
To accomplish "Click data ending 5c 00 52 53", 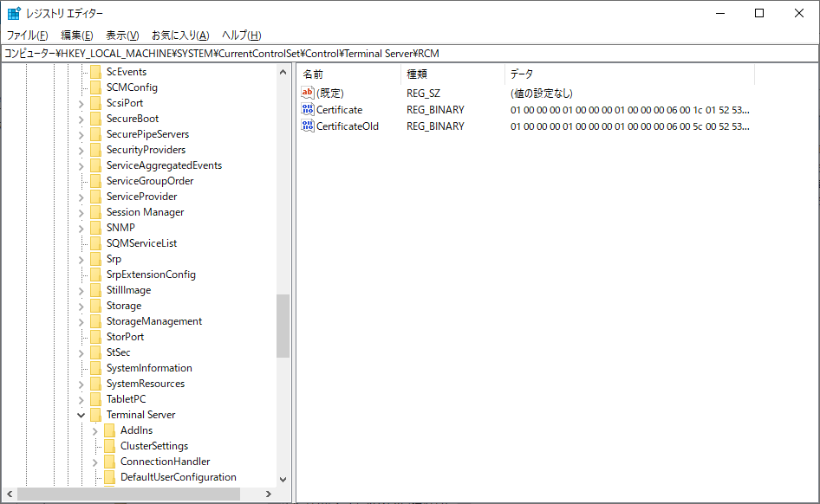I will pyautogui.click(x=629, y=126).
